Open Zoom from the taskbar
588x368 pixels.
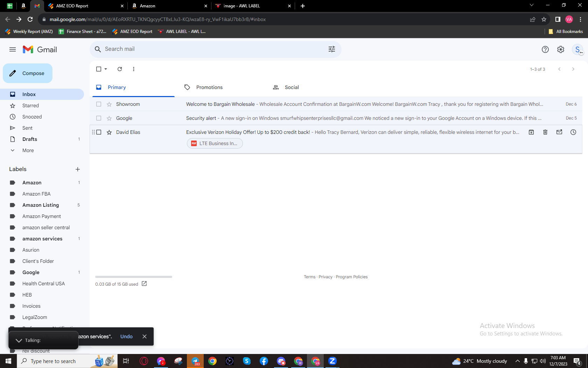pyautogui.click(x=332, y=361)
